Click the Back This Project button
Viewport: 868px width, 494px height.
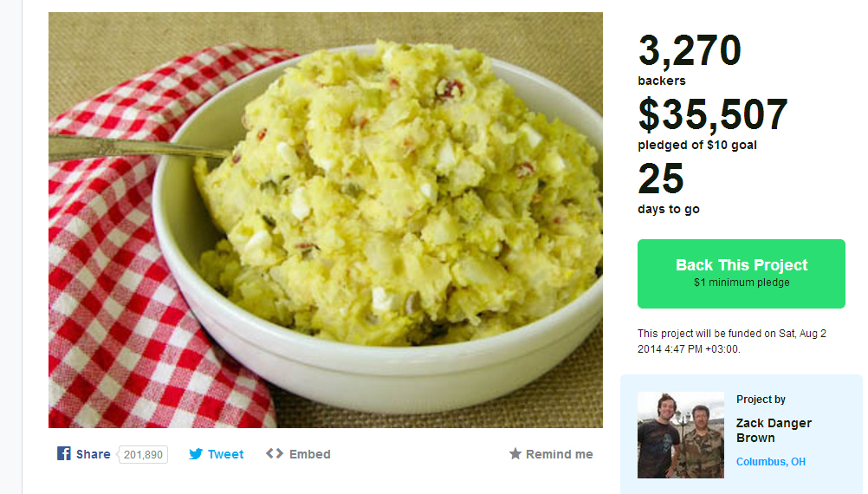pos(742,274)
